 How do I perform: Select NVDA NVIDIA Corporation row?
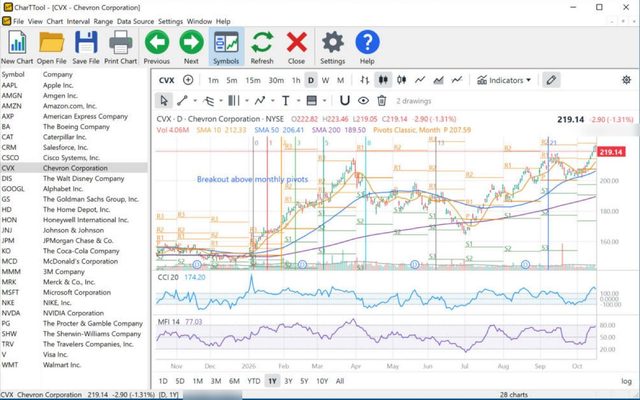pos(74,313)
